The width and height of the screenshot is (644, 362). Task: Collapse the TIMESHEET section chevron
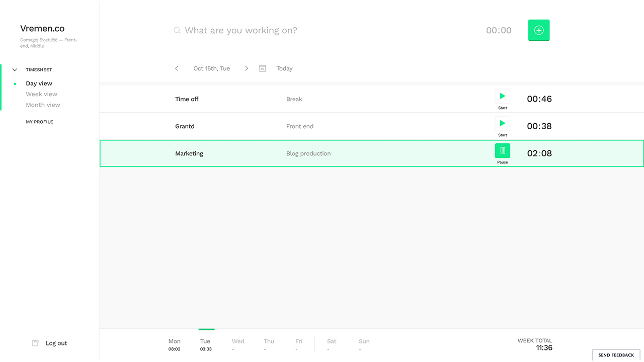coord(14,69)
